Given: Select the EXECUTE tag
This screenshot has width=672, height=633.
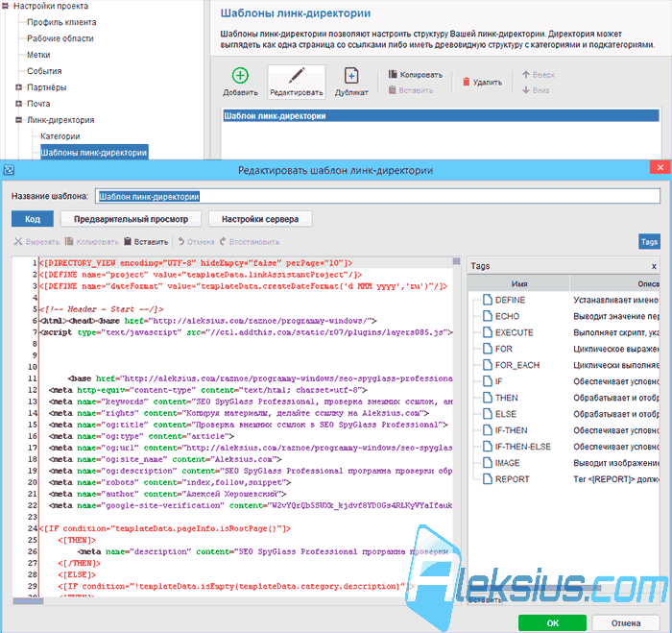Looking at the screenshot, I should pos(514,332).
